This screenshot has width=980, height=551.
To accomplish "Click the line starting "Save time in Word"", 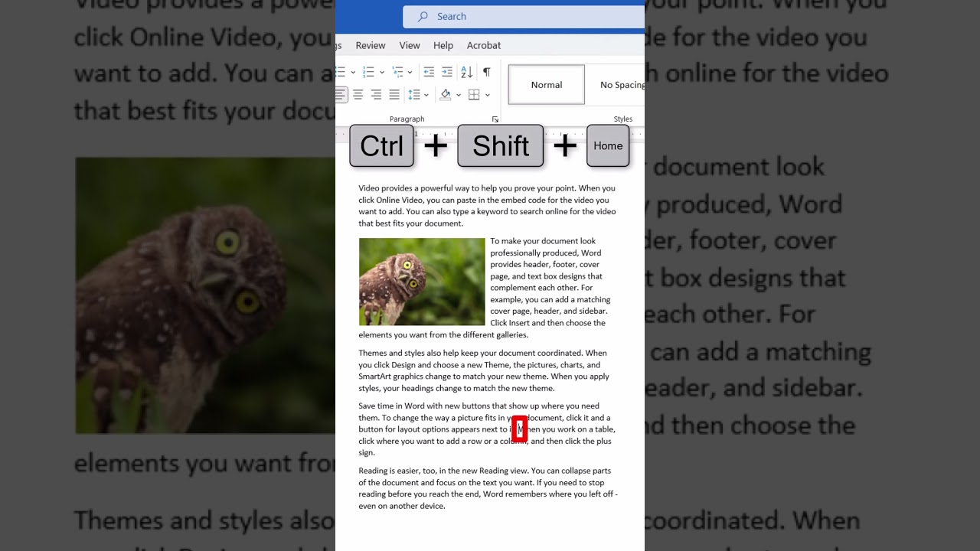I will [x=479, y=406].
